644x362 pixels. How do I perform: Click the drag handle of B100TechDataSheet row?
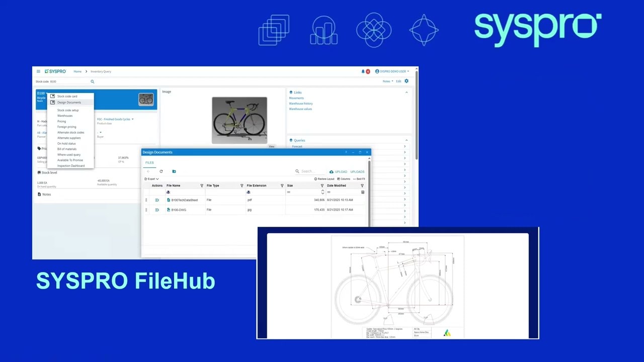tap(146, 200)
